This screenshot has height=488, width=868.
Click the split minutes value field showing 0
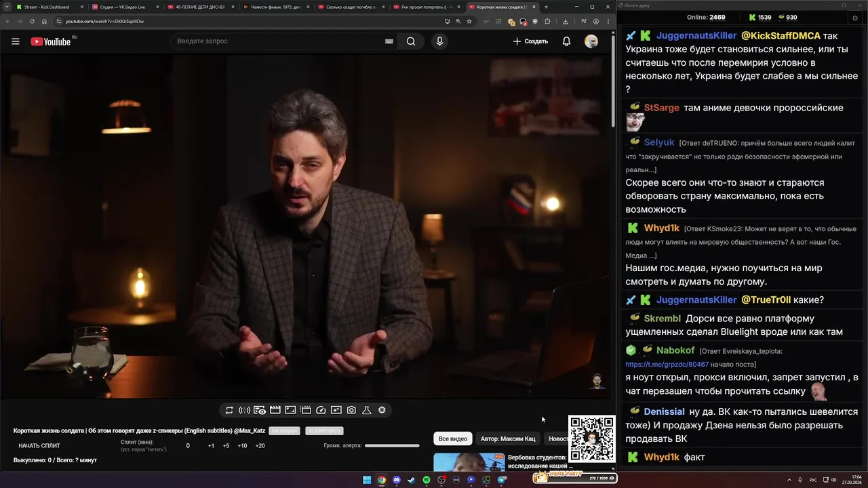click(x=188, y=446)
